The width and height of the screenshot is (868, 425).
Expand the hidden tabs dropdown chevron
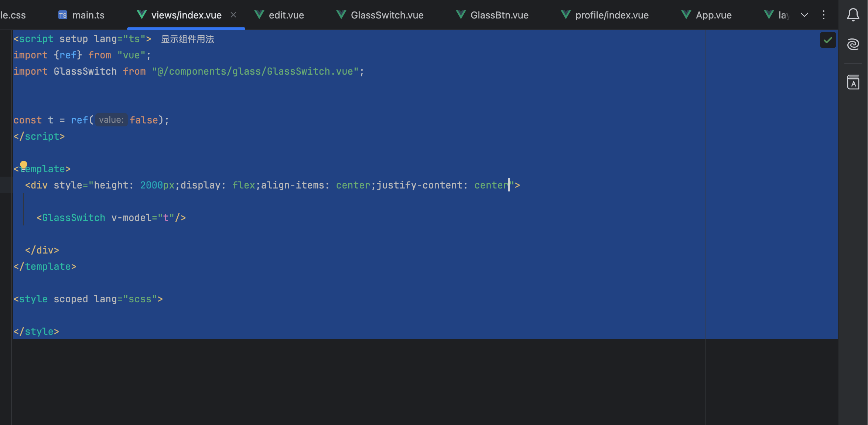click(804, 15)
